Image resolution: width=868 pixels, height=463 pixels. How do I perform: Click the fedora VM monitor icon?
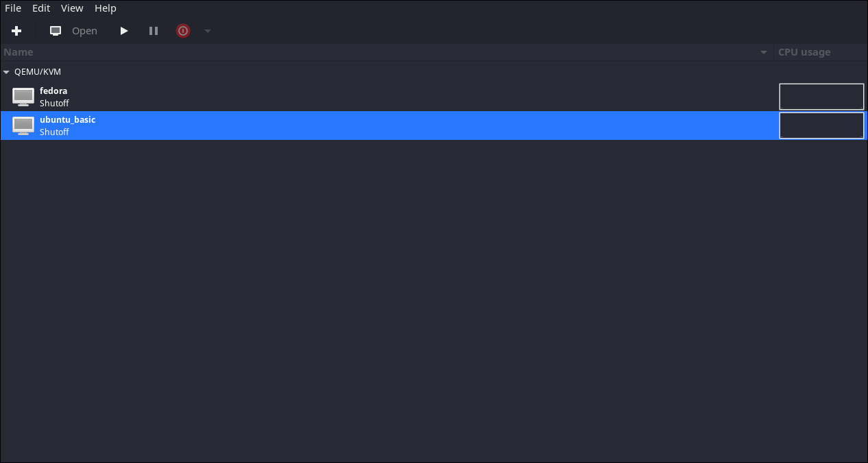[x=23, y=97]
